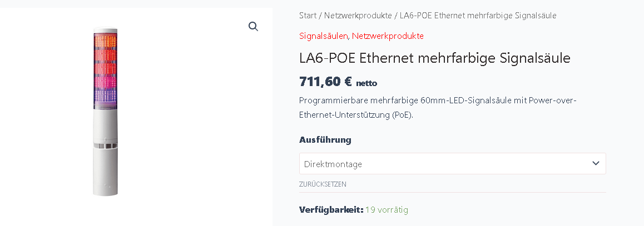This screenshot has width=644, height=226.
Task: Click the large LA6-POE product title heading
Action: (434, 58)
